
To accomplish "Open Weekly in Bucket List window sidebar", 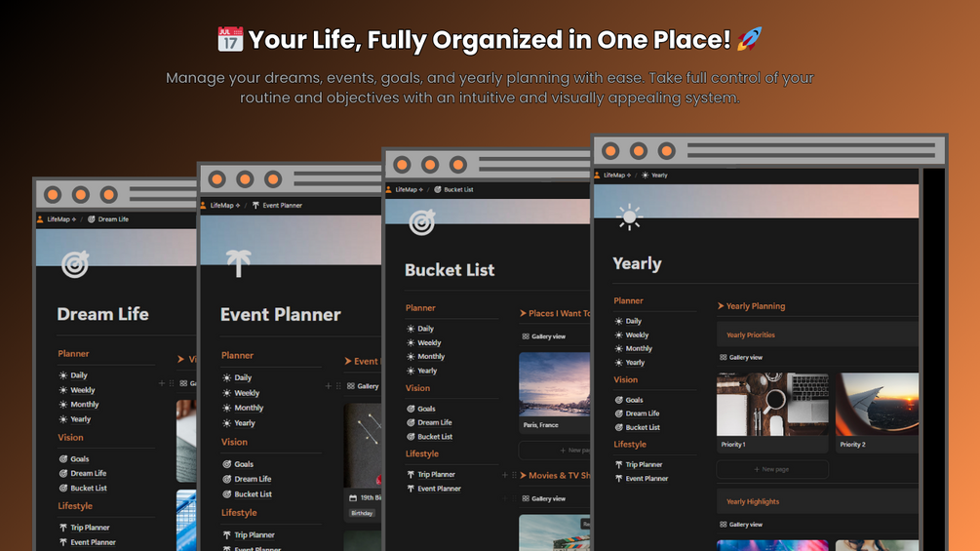I will [429, 343].
